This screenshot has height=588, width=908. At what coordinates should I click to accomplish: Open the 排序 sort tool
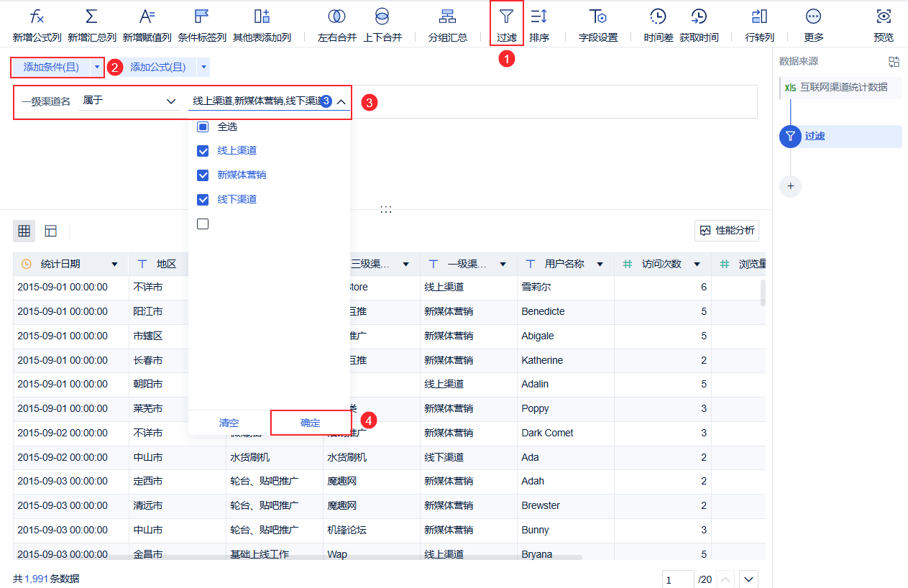tap(539, 26)
